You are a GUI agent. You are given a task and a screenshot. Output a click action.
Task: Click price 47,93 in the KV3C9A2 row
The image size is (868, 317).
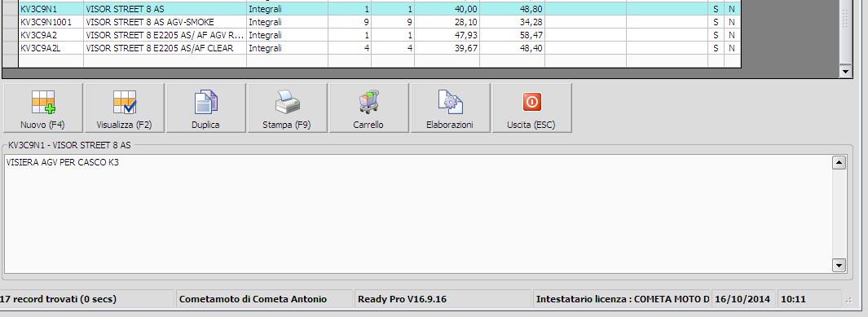click(447, 35)
